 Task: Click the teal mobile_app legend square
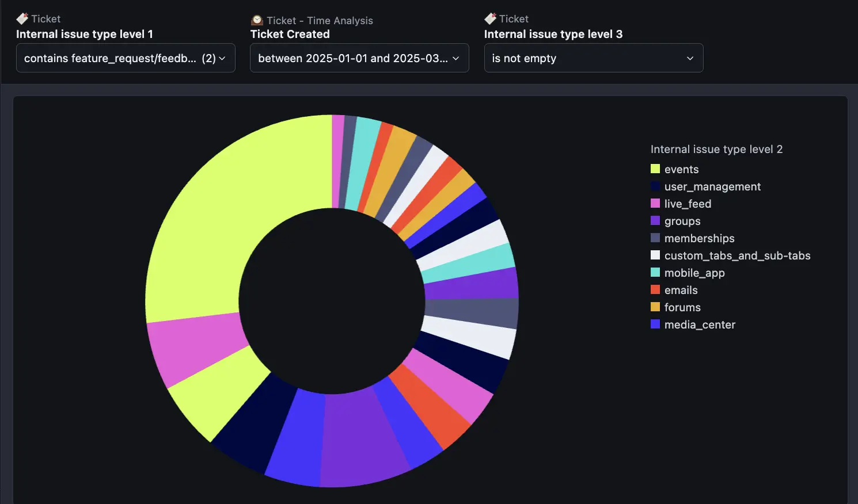(655, 273)
